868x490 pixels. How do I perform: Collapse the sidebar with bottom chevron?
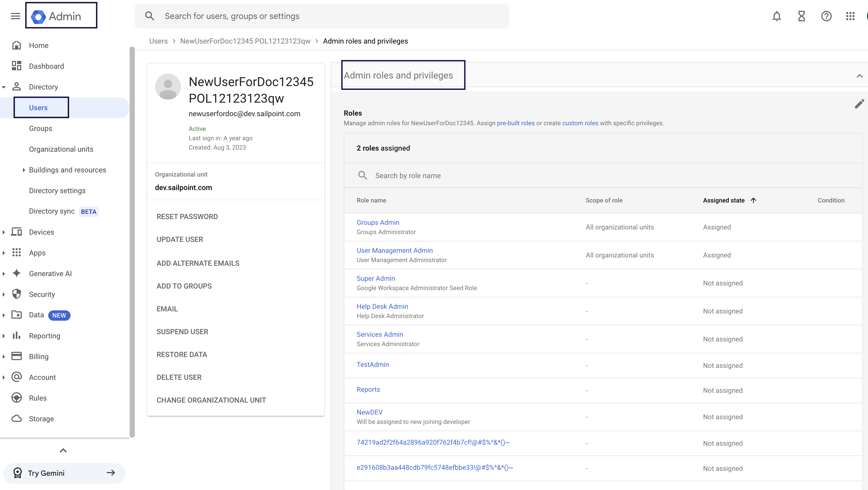point(63,451)
